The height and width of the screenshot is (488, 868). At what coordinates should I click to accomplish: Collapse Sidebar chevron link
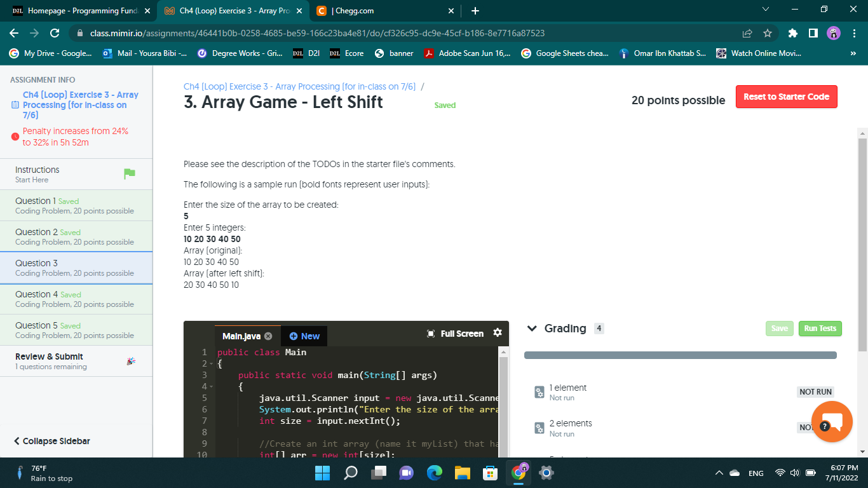pos(52,441)
